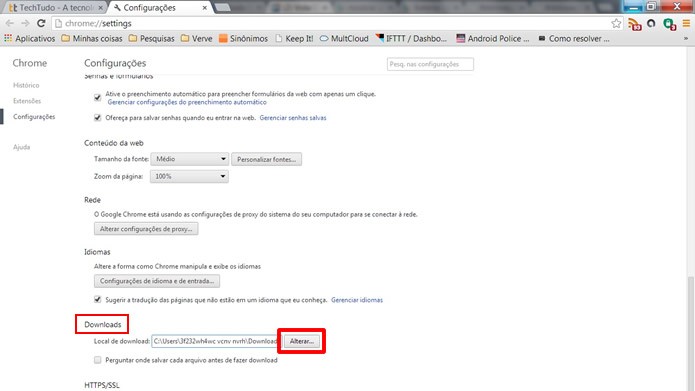The image size is (695, 391).
Task: Bookmark this page with the star icon
Action: point(616,23)
